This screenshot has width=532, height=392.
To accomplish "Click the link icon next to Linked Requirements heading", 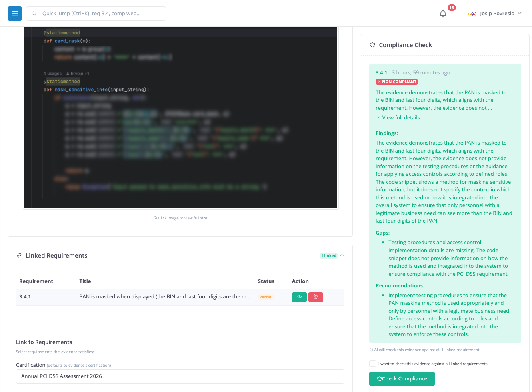I will pyautogui.click(x=19, y=255).
